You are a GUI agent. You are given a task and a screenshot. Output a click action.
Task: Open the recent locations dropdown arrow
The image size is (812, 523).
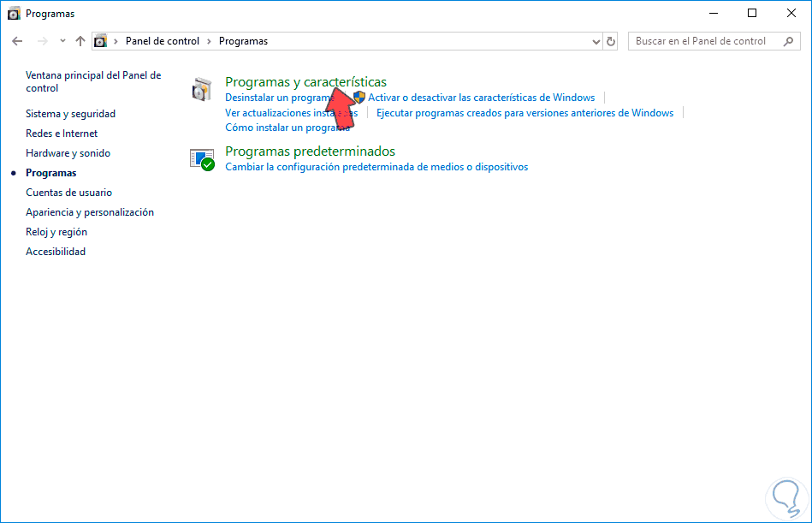tap(62, 41)
